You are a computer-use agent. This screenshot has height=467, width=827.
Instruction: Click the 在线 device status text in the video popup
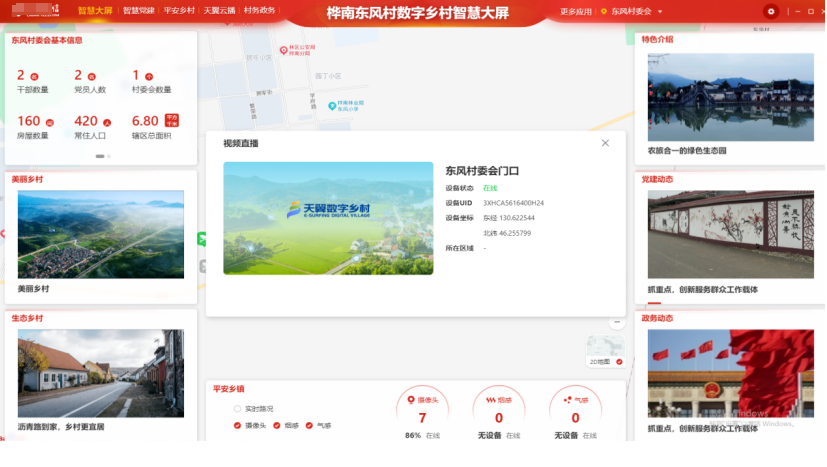tap(490, 188)
